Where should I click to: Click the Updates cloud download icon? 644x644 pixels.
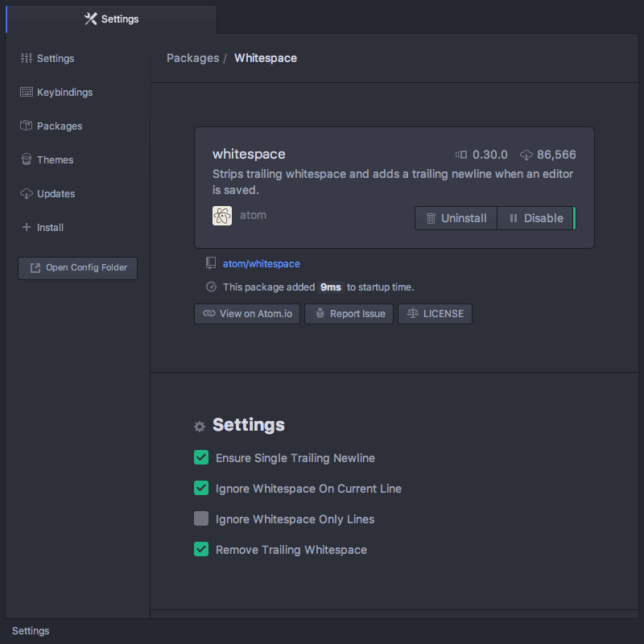27,193
